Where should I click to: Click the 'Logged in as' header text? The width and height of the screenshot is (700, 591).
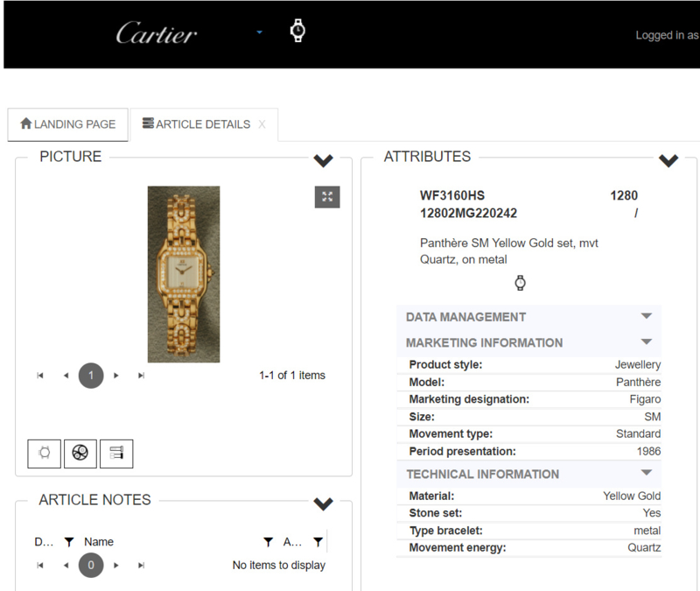668,35
